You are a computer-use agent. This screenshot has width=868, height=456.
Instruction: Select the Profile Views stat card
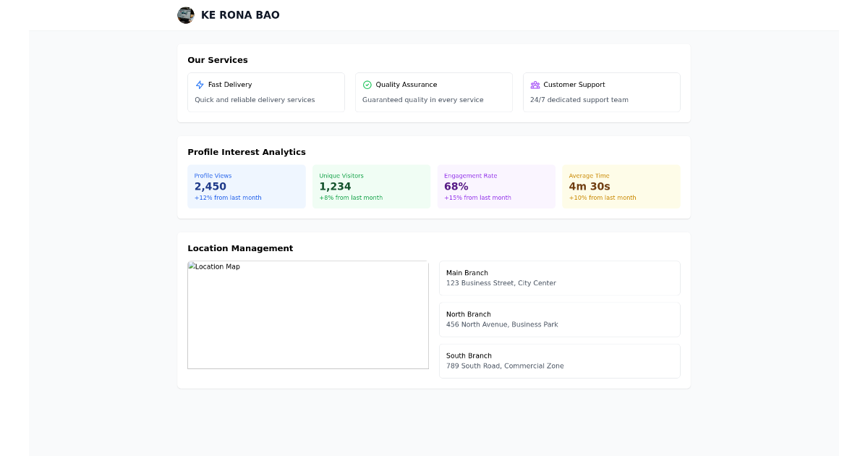pos(246,186)
